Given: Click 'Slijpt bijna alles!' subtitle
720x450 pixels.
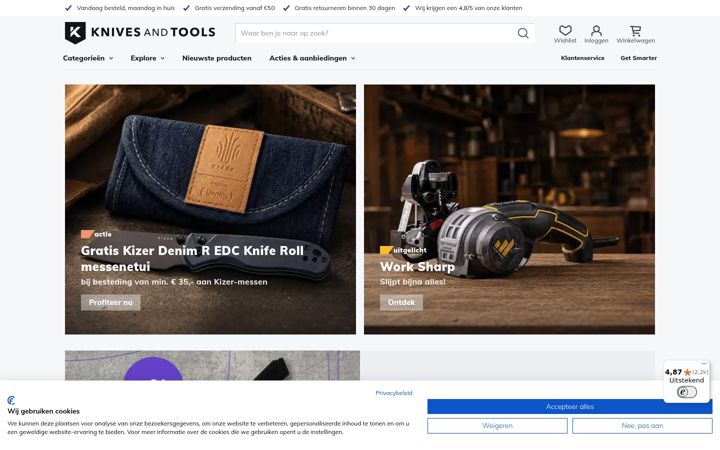Looking at the screenshot, I should click(412, 282).
